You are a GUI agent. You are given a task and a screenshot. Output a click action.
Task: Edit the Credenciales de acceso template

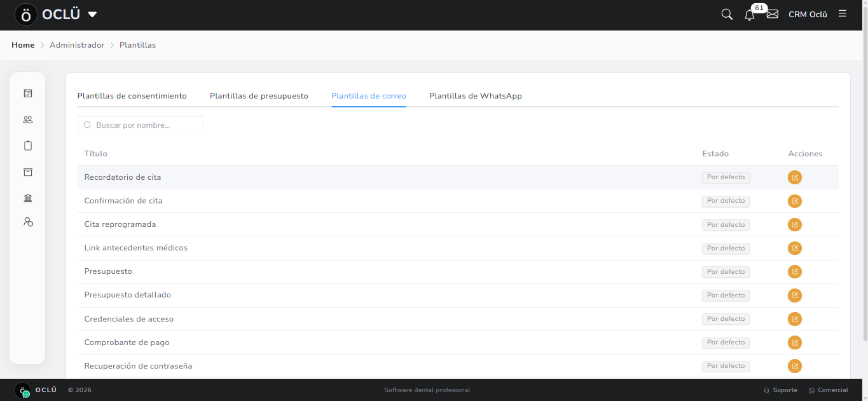795,318
